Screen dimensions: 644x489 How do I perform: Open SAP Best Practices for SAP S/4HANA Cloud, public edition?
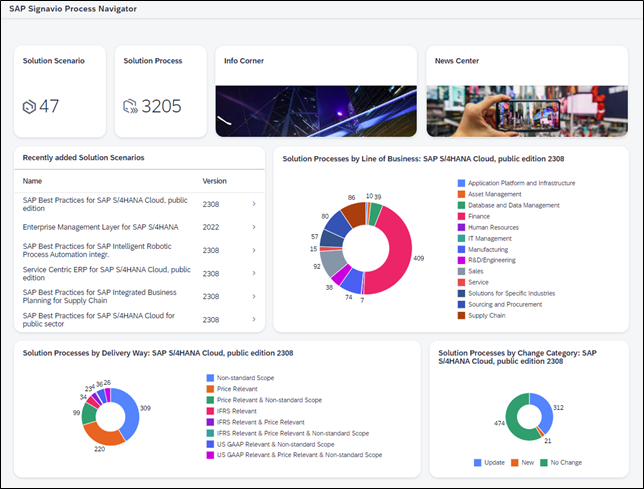(139, 204)
